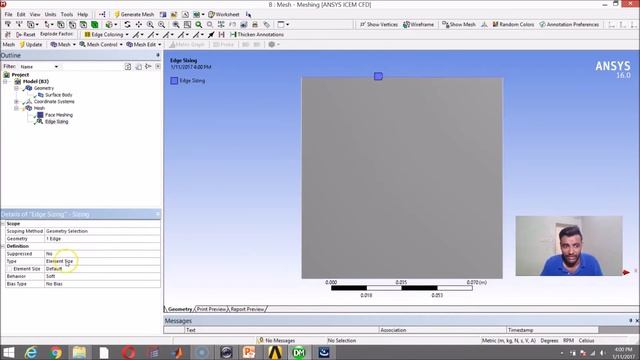640x360 pixels.
Task: Click the Show Coordinate Systems triad icon
Action: coord(484,24)
